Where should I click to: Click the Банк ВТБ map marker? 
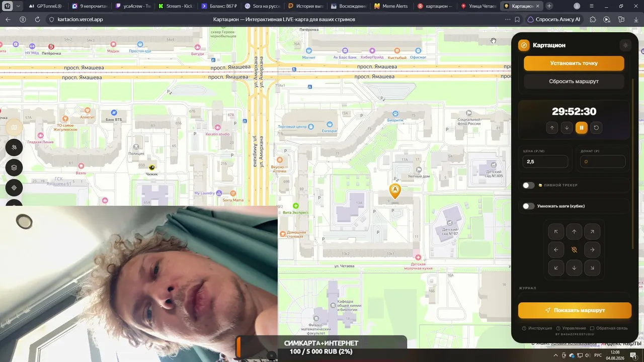coord(114,113)
